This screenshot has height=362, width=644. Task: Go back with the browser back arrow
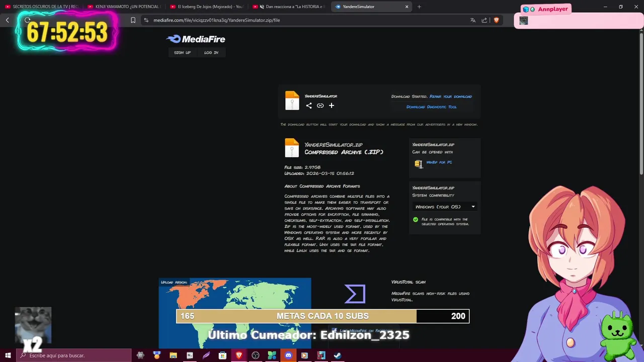pos(8,20)
